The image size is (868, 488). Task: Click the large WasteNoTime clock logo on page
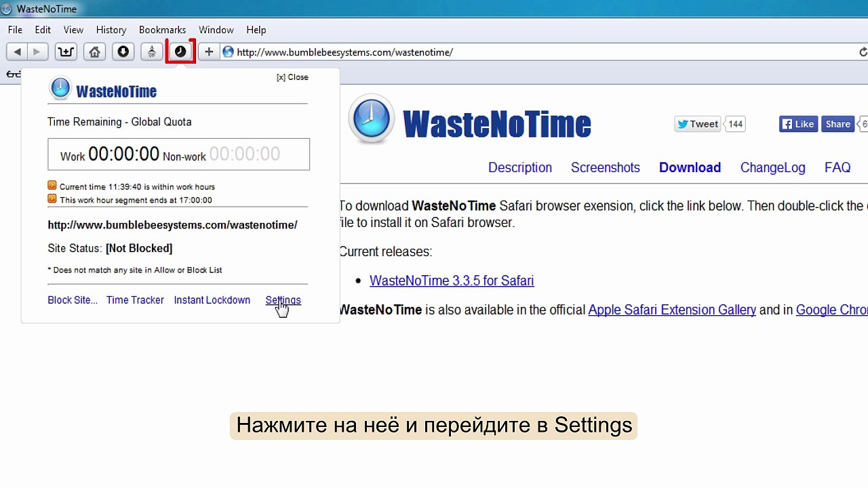tap(371, 119)
